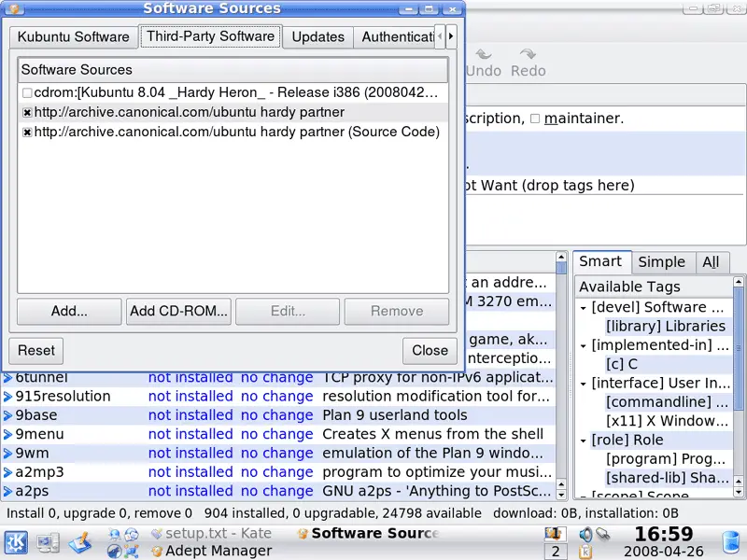Collapse the [implemented-in] tag group
The width and height of the screenshot is (747, 560).
click(583, 346)
